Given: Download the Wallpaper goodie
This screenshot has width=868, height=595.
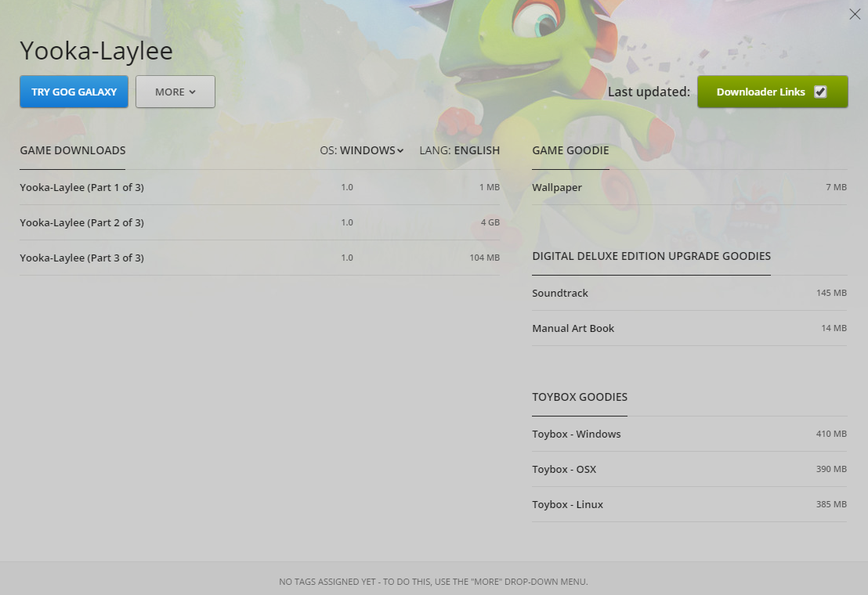Looking at the screenshot, I should [689, 187].
